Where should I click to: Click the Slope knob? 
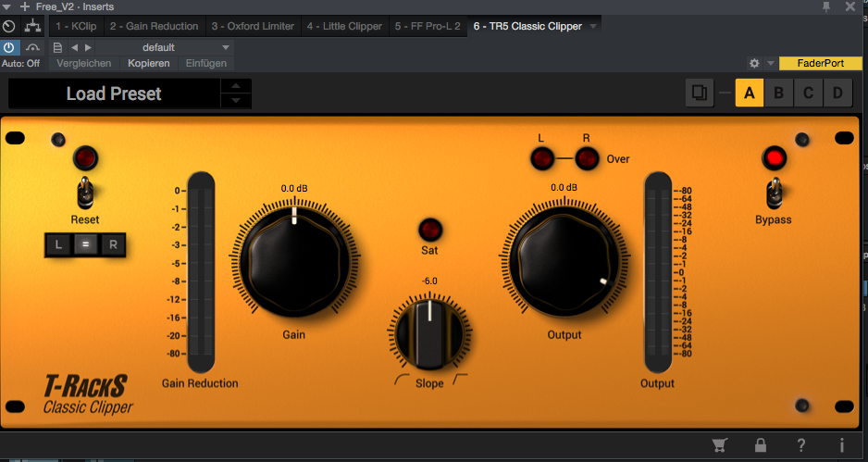429,334
